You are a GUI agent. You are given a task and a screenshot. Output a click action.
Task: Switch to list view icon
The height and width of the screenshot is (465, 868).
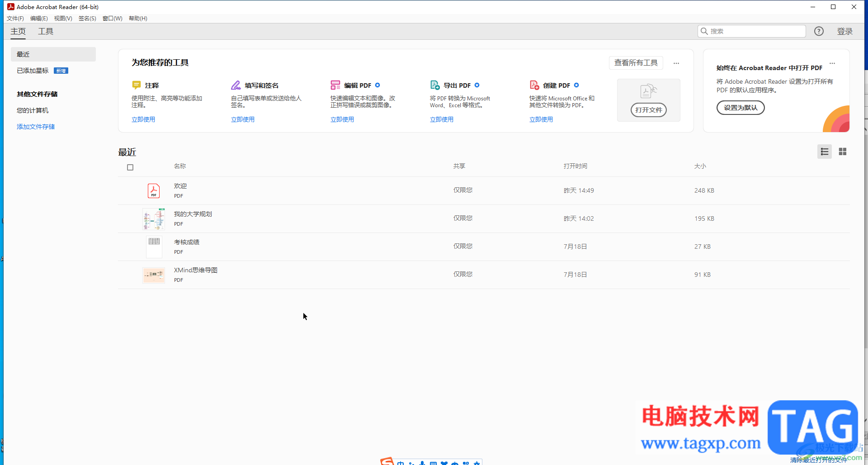coord(825,152)
